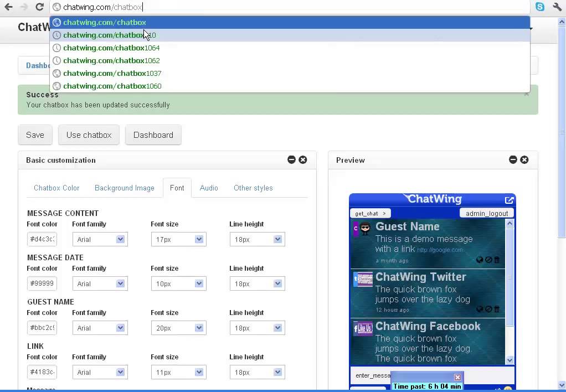Viewport: 566px width, 392px height.
Task: Edit Message Date font color field
Action: 42,283
